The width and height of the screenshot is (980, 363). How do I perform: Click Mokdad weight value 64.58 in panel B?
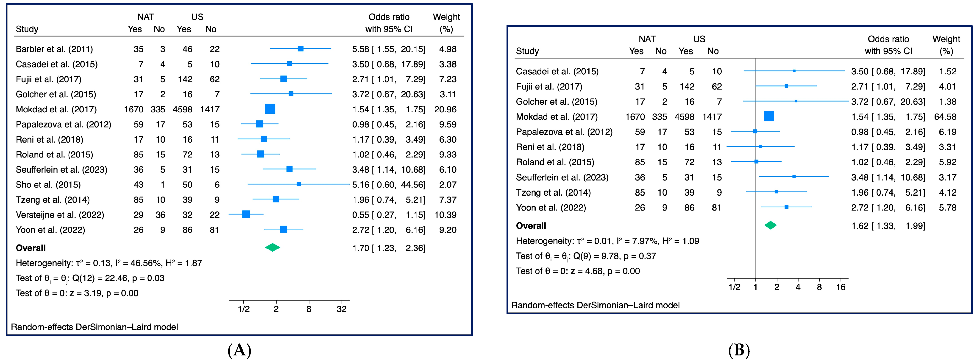coord(945,117)
